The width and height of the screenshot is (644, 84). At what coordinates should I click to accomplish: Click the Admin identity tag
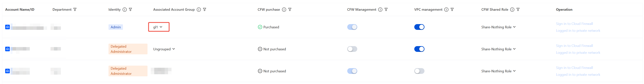click(115, 27)
